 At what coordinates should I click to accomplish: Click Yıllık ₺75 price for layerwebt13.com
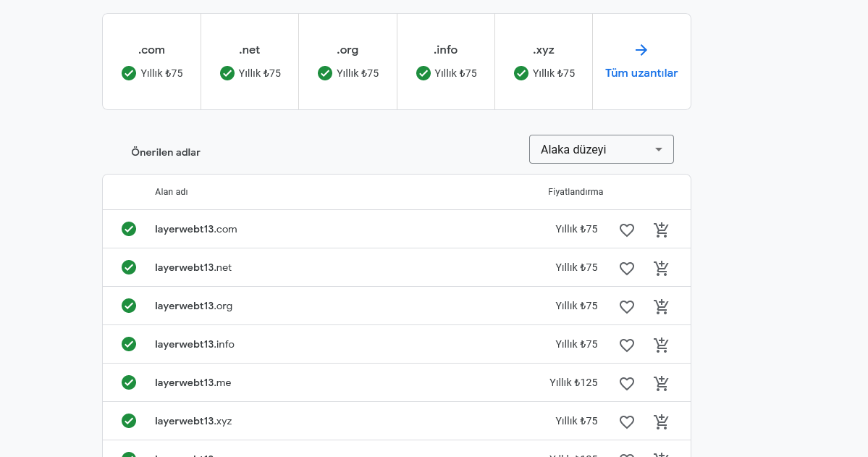point(576,229)
